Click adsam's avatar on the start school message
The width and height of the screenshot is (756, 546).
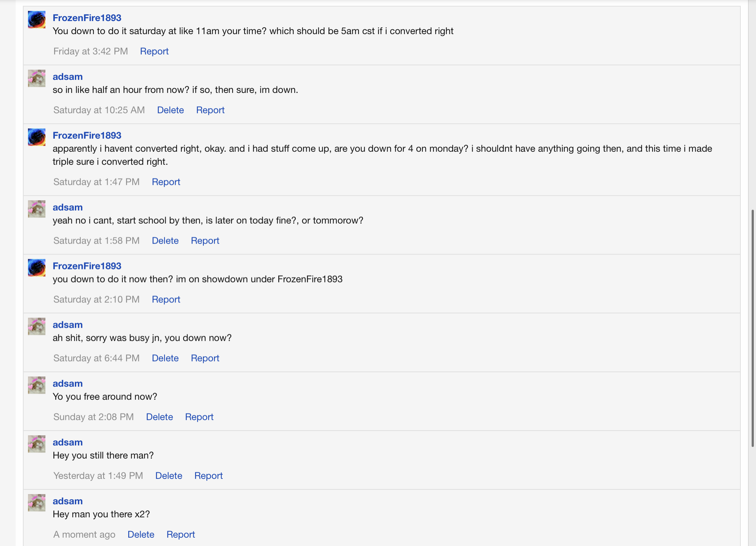click(37, 209)
